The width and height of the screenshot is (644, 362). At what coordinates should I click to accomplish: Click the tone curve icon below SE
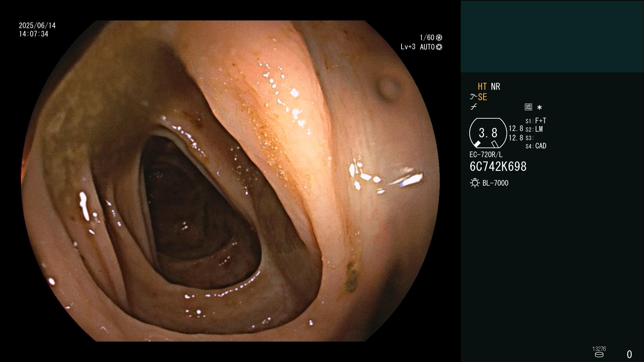[474, 107]
